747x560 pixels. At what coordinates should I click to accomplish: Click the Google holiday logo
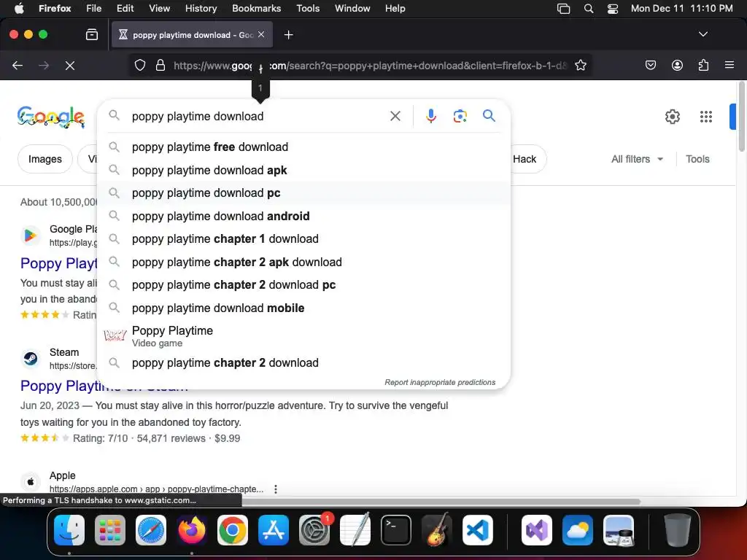pos(51,117)
